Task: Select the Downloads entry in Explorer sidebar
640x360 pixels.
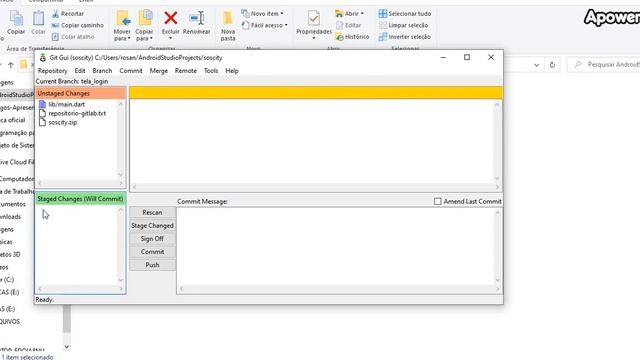Action: click(11, 217)
